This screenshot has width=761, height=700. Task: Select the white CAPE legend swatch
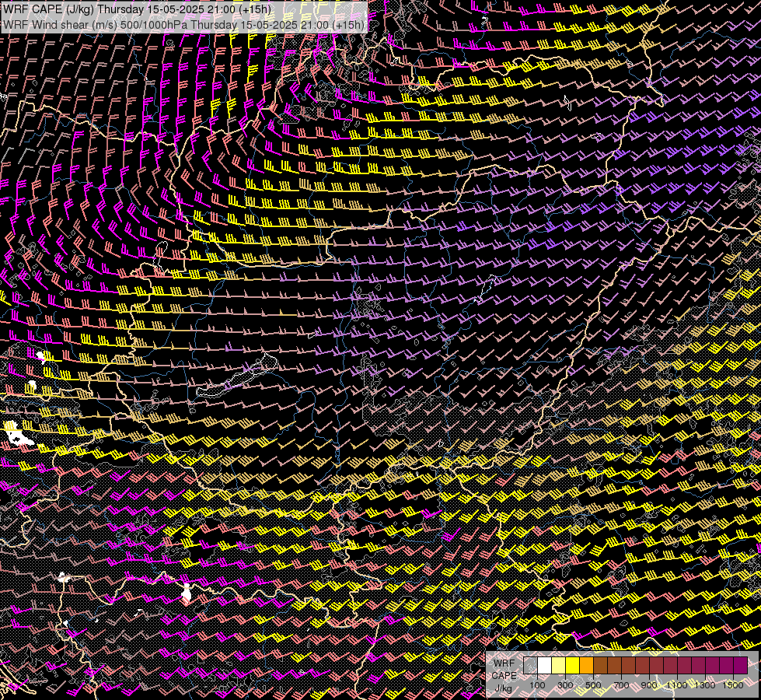(545, 665)
